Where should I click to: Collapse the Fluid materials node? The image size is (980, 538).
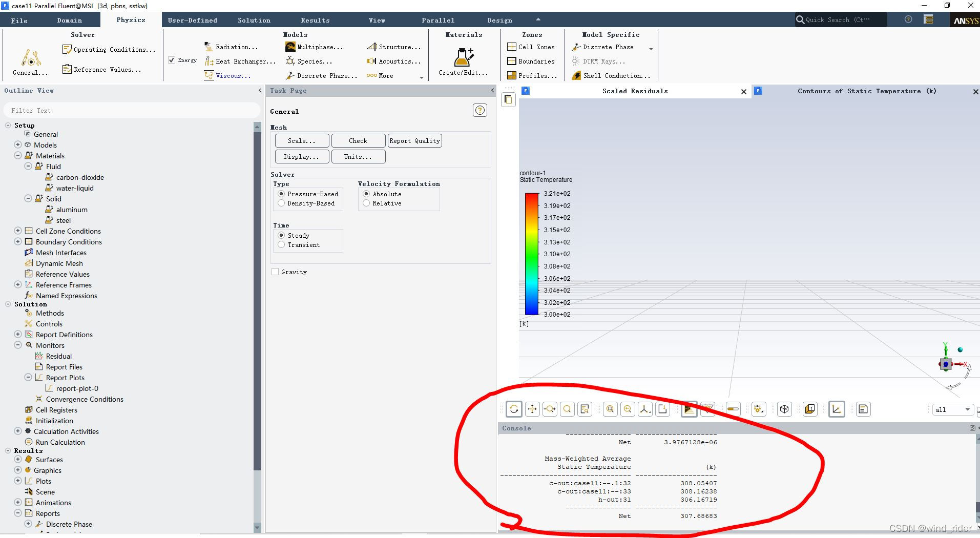pos(28,166)
